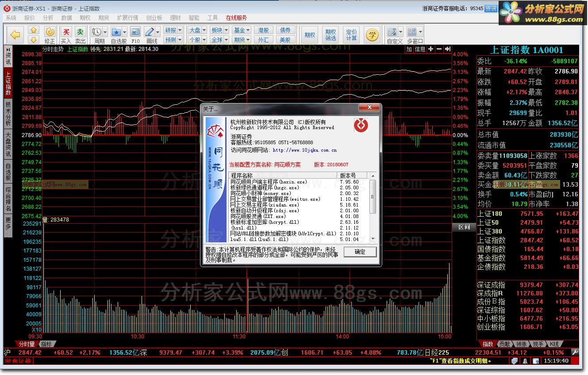The width and height of the screenshot is (588, 375).
Task: Click 确定 in the About dialog
Action: click(x=360, y=252)
